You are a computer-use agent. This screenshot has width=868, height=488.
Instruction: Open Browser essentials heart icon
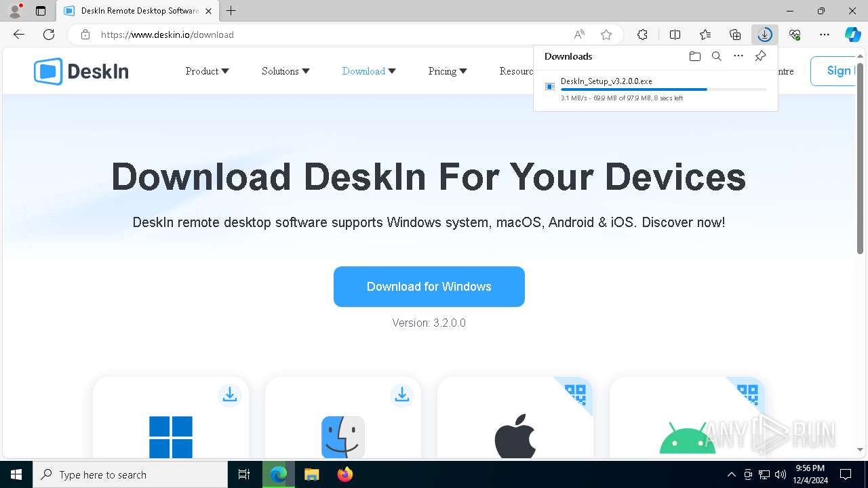[x=795, y=35]
